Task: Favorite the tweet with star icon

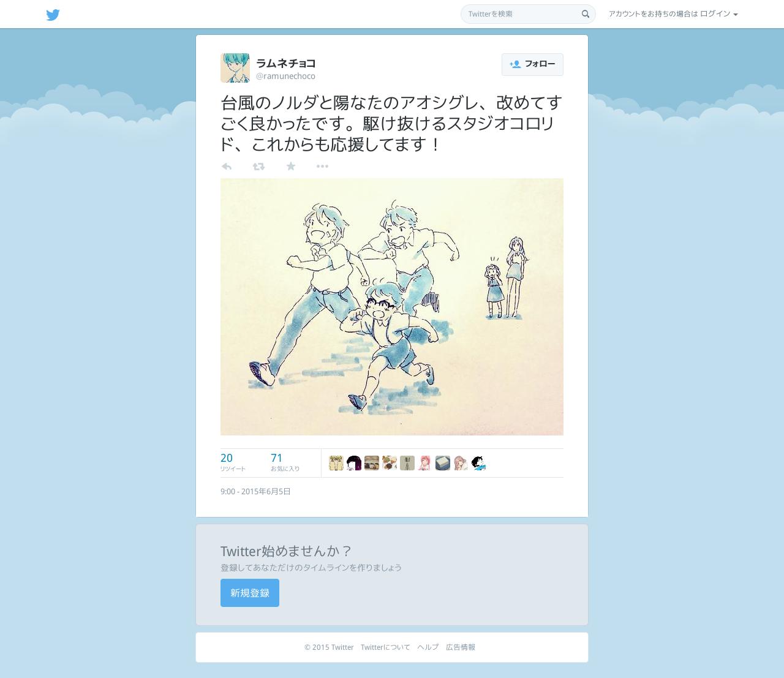Action: pyautogui.click(x=291, y=166)
